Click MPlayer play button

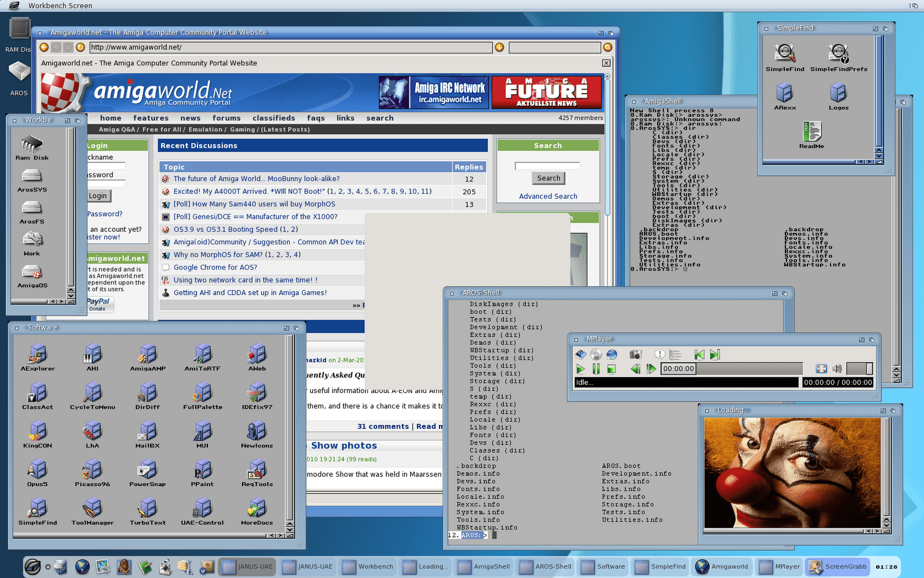(x=580, y=369)
